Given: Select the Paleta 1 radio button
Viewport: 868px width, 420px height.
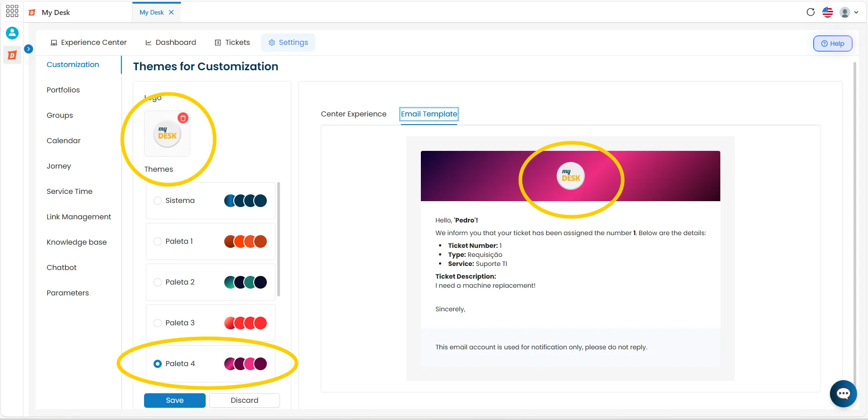Looking at the screenshot, I should pos(158,241).
